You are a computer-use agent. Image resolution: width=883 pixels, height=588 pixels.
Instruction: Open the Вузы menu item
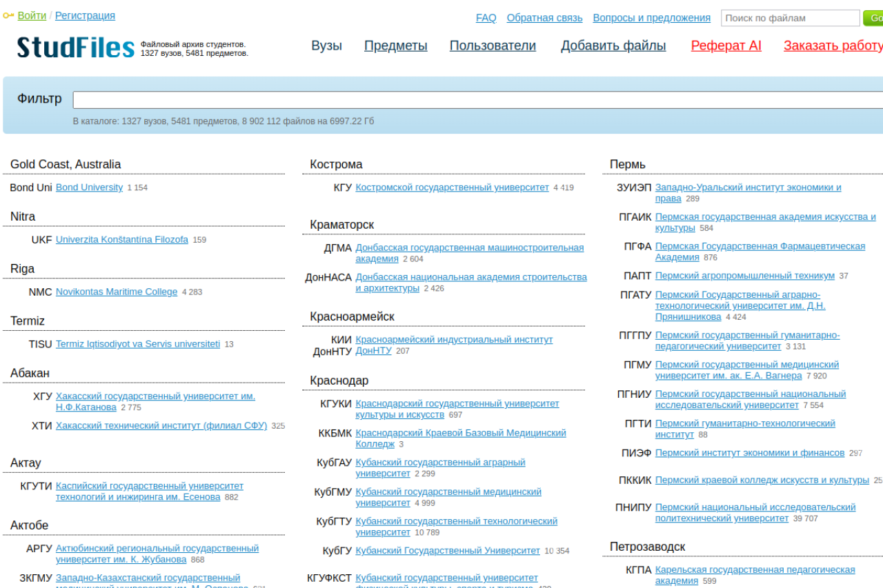pyautogui.click(x=327, y=46)
